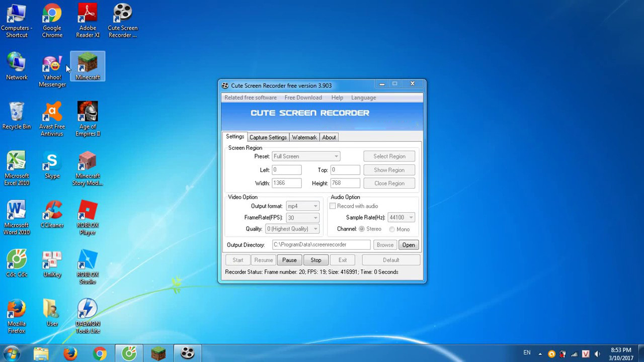644x362 pixels.
Task: Click the taskbar clock showing 8:53 PM
Action: pyautogui.click(x=621, y=353)
